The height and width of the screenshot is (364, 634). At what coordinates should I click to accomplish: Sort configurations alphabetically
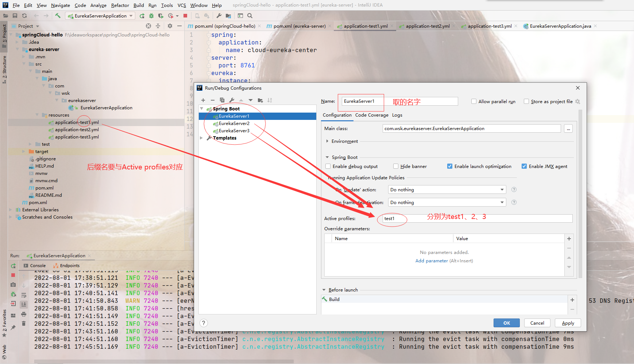point(270,100)
